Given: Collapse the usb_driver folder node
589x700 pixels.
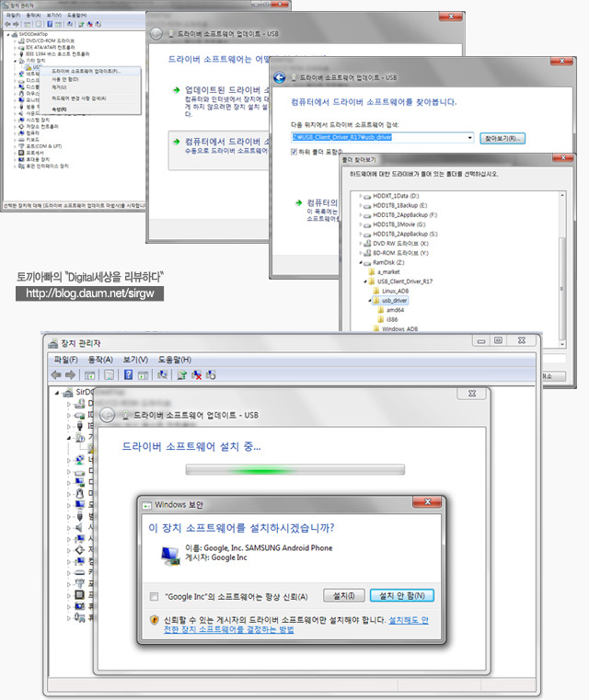Looking at the screenshot, I should [x=370, y=301].
